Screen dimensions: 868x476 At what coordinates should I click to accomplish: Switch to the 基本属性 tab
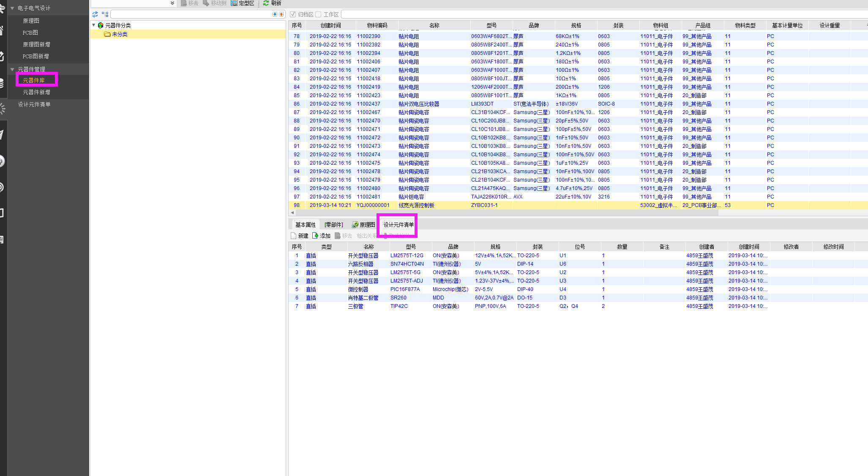click(x=305, y=225)
